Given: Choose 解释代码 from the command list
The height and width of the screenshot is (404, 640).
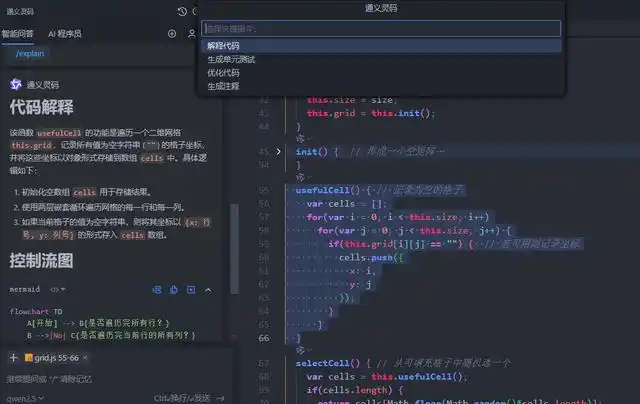Looking at the screenshot, I should 381,46.
